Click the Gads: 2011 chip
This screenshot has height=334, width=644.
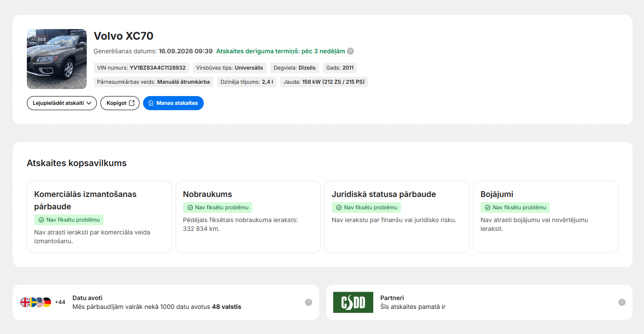coord(340,68)
